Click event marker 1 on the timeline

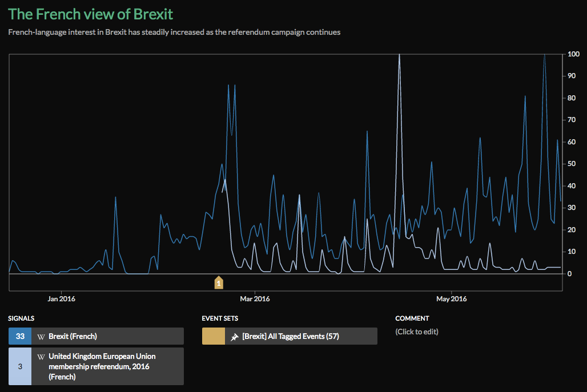pos(218,282)
